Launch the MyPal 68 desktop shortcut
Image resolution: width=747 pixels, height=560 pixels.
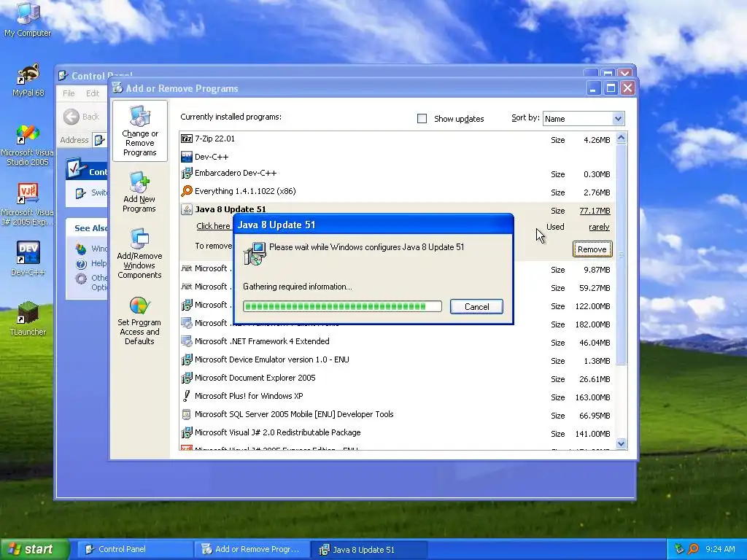[28, 79]
